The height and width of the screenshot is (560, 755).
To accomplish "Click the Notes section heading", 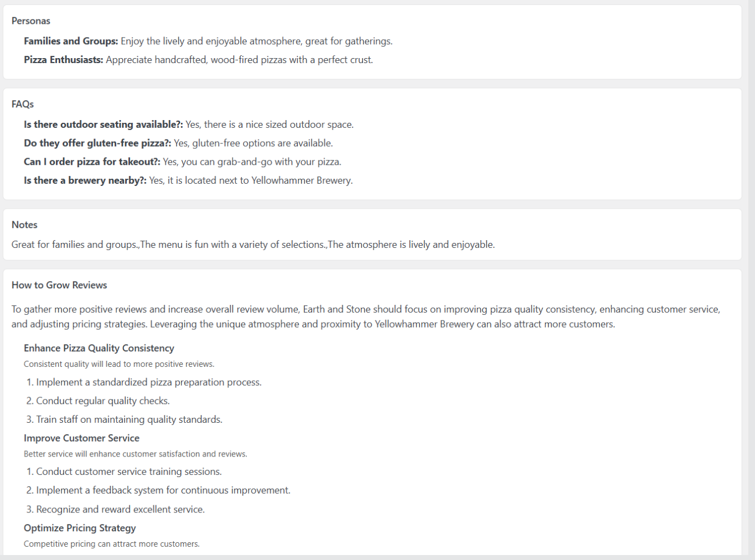I will [24, 225].
